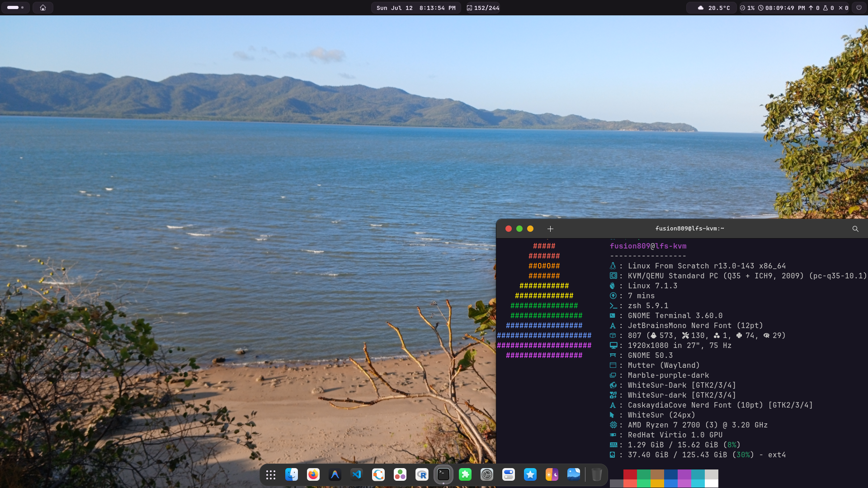This screenshot has width=868, height=488.
Task: Click the '##O#O##' line of ASCII logo
Action: click(x=544, y=266)
